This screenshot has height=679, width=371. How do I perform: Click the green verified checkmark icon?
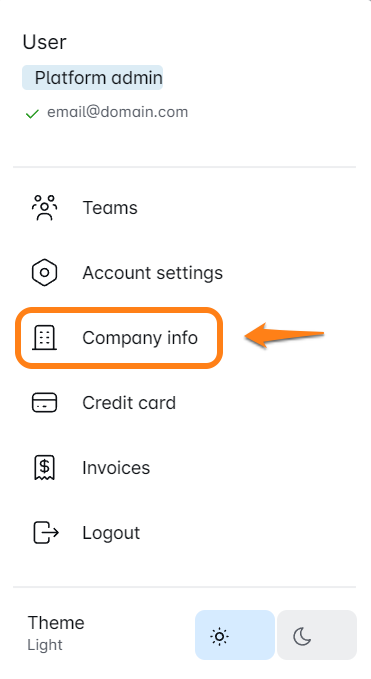32,114
